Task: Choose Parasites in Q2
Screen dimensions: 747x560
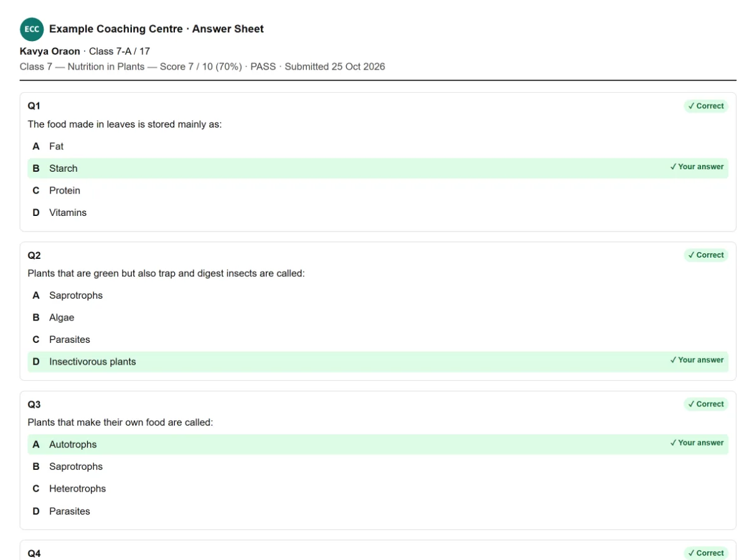Action: [x=378, y=340]
